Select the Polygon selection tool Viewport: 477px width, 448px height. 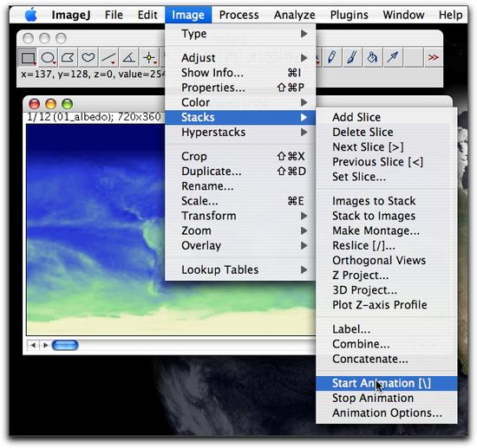click(x=69, y=57)
